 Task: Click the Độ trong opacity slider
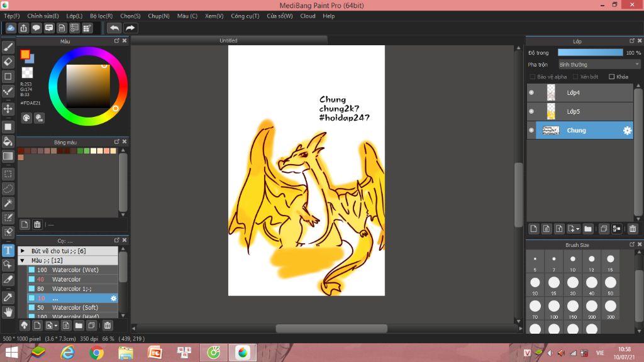pyautogui.click(x=590, y=53)
